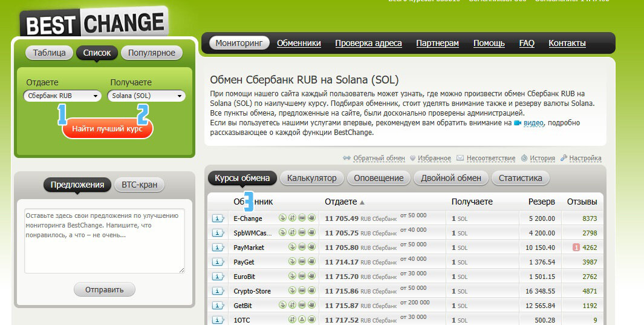Screen dimensions: 644x325
Task: Select the Курсы обмена tab
Action: 242,178
